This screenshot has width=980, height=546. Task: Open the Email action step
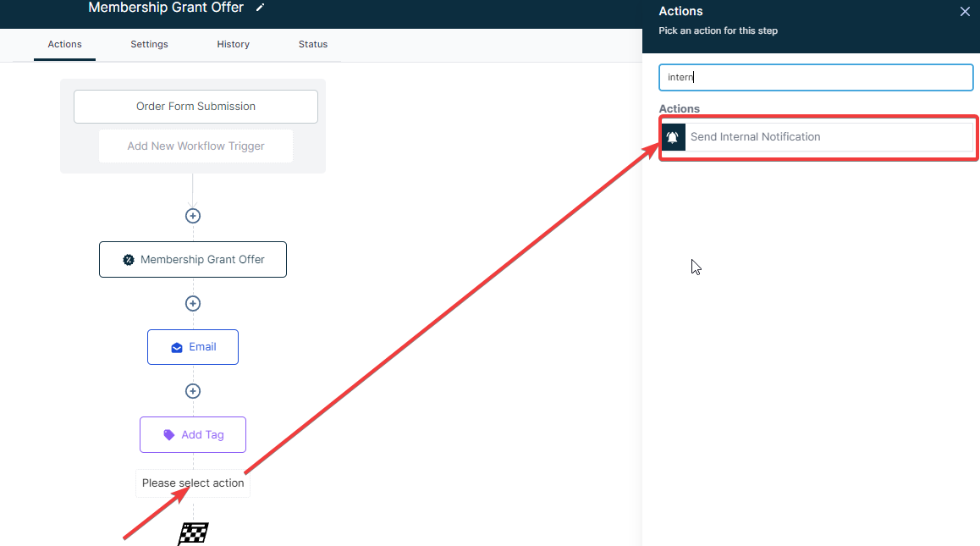click(x=192, y=347)
